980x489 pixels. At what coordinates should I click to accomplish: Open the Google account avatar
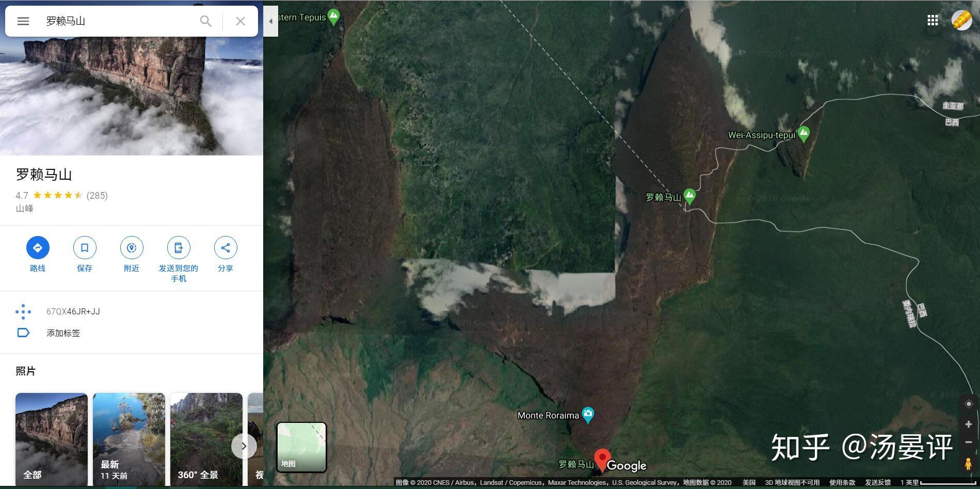coord(962,20)
